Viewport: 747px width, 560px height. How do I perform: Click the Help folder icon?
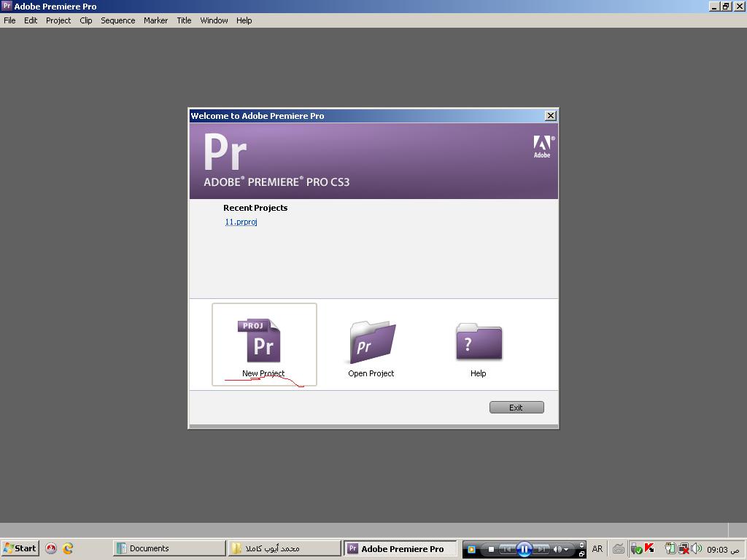pos(479,341)
